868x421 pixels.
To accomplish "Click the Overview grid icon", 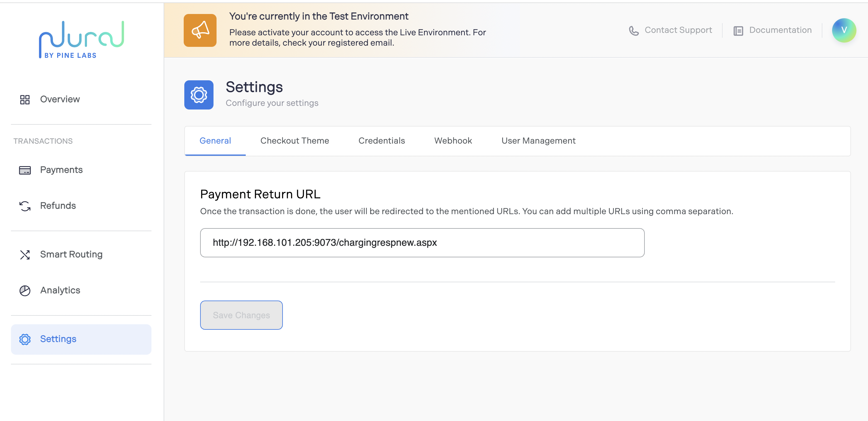I will pyautogui.click(x=25, y=99).
